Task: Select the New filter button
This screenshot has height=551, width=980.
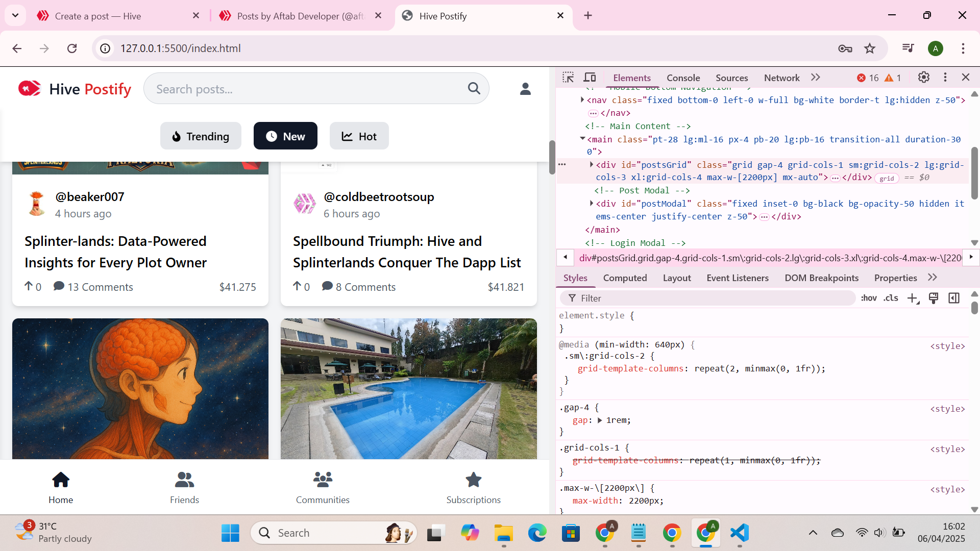Action: click(285, 136)
